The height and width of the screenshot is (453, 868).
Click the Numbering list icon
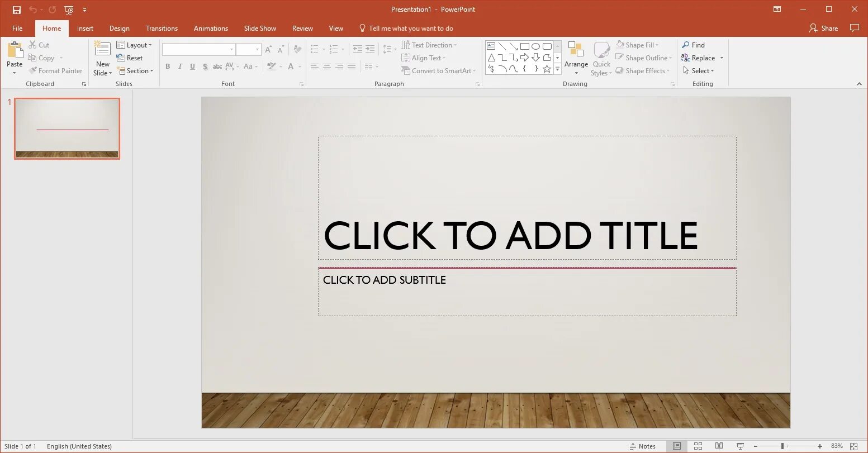(x=334, y=50)
